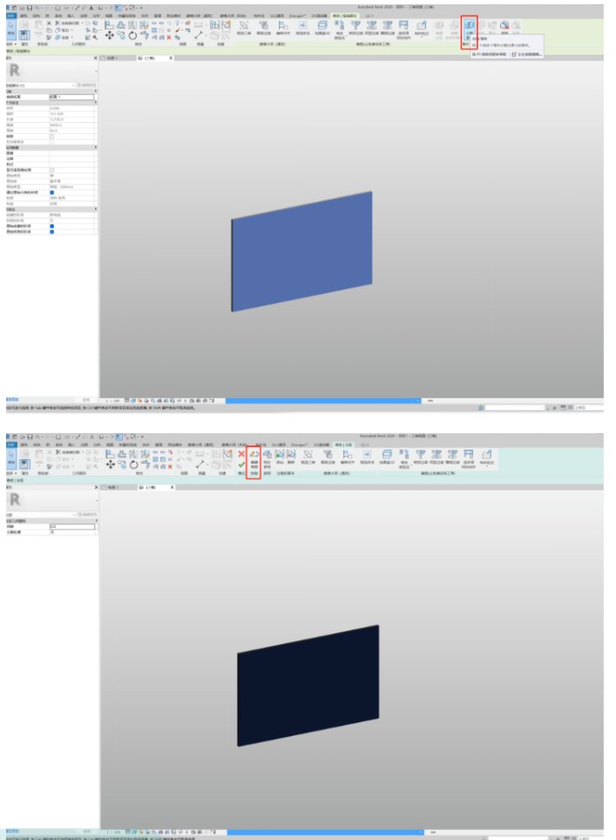The width and height of the screenshot is (616, 840).
Task: Toggle the first unchecked checkbox in upper Properties dimensions
Action: pyautogui.click(x=52, y=137)
